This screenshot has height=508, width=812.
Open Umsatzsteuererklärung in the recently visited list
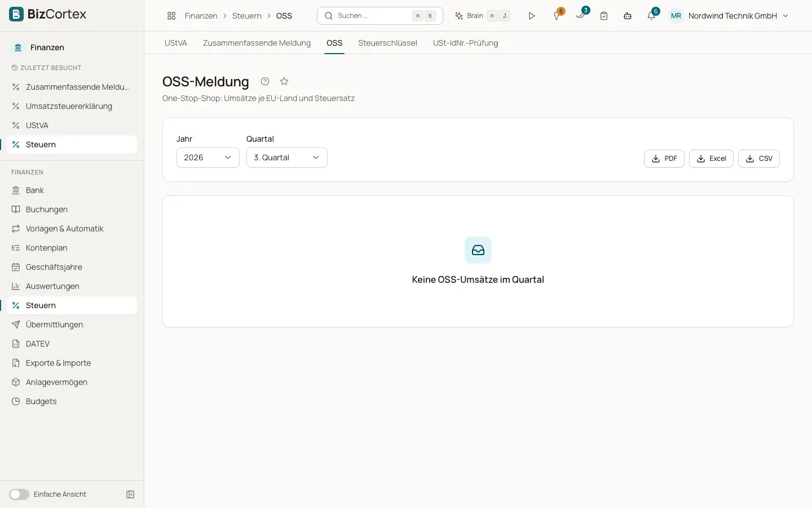pyautogui.click(x=72, y=106)
